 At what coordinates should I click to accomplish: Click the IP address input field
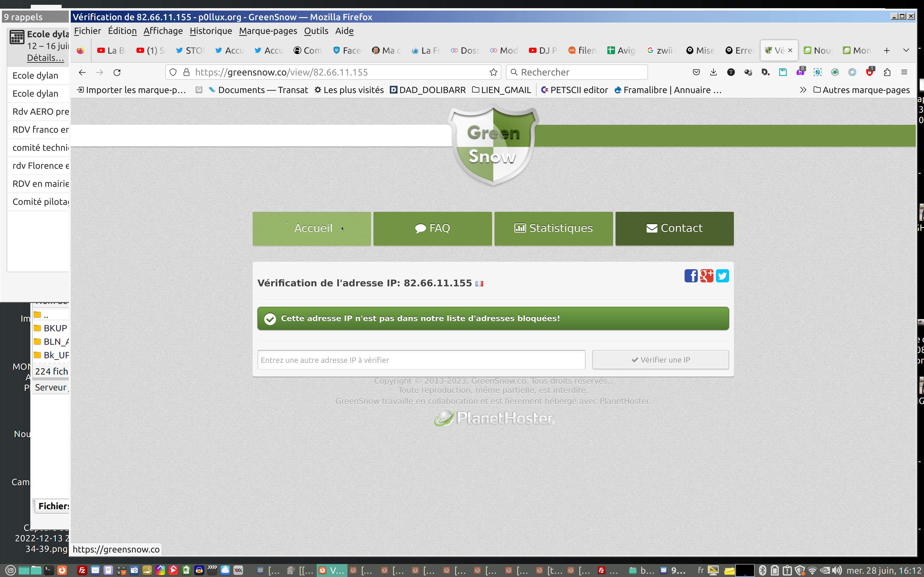click(421, 360)
